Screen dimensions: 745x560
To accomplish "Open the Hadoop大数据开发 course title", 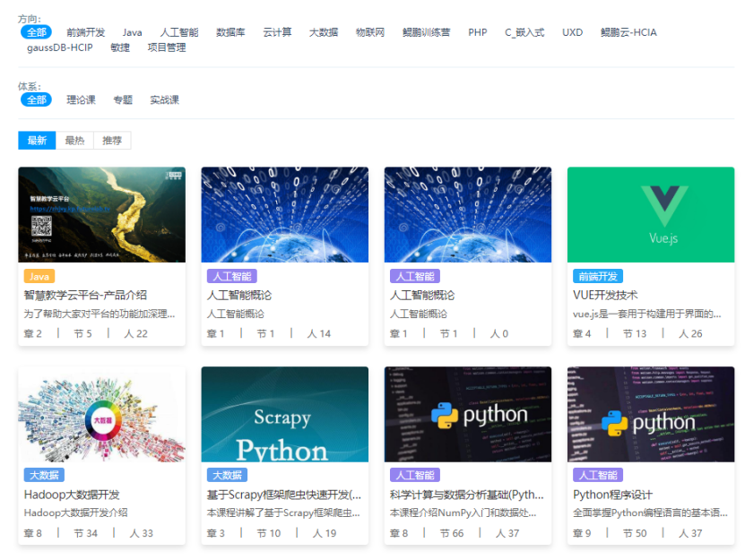I will (72, 495).
